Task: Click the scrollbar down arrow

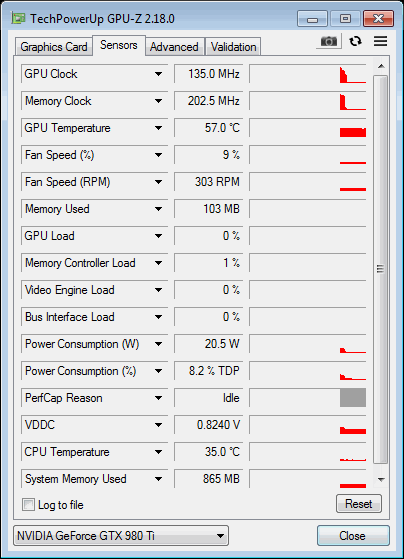Action: [x=381, y=479]
